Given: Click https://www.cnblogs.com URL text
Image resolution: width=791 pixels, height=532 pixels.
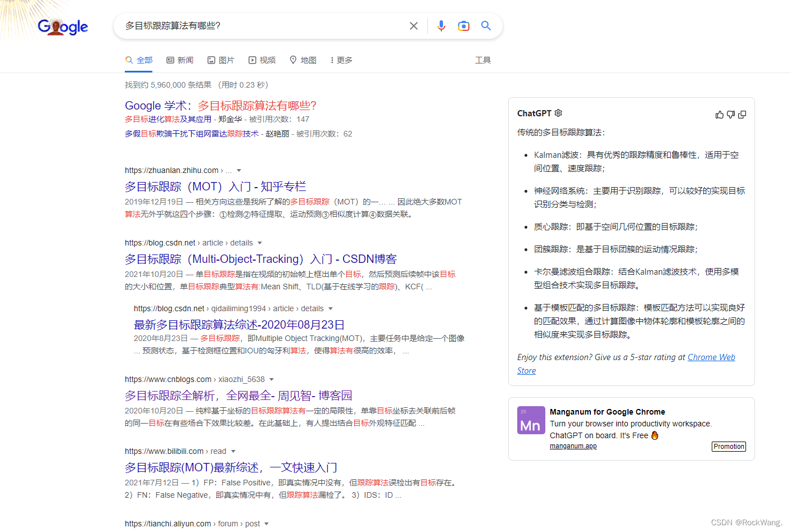Looking at the screenshot, I should point(168,379).
